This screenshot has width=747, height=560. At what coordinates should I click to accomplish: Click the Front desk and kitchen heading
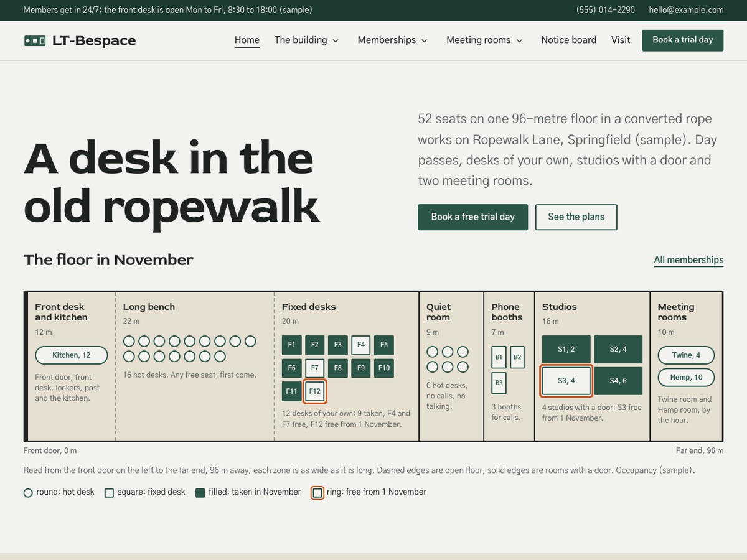coord(61,312)
